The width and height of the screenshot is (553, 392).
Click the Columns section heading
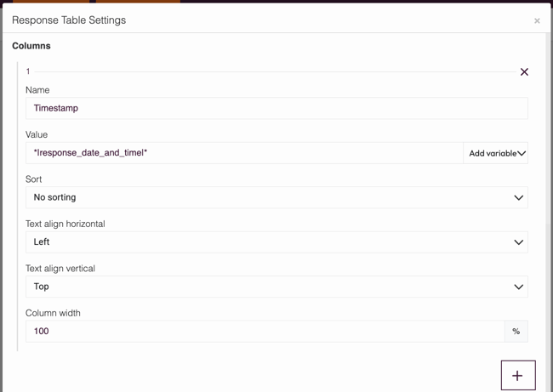(x=31, y=46)
